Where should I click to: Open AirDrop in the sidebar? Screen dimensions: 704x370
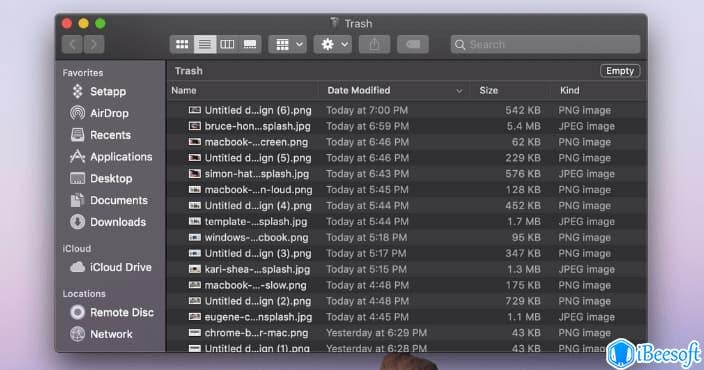(99, 113)
